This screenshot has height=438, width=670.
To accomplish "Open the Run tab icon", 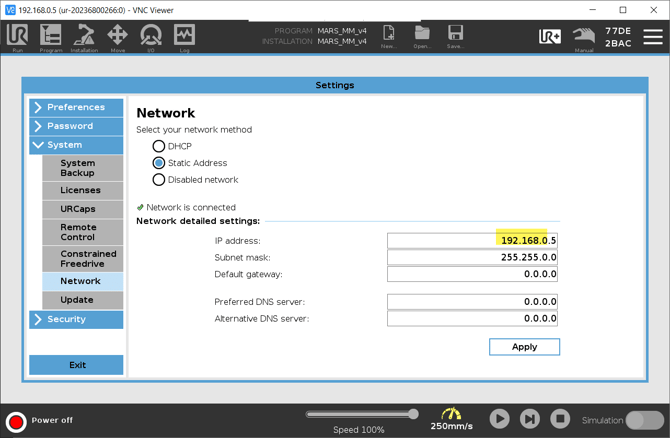I will point(17,36).
